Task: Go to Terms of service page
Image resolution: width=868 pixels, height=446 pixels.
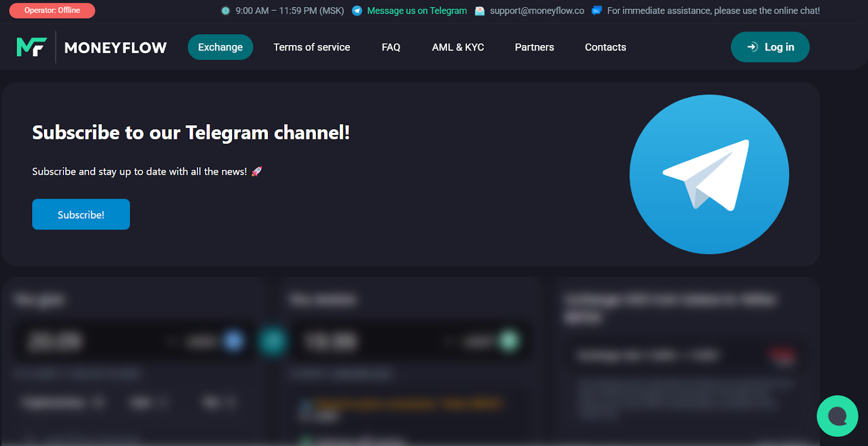Action: tap(312, 47)
